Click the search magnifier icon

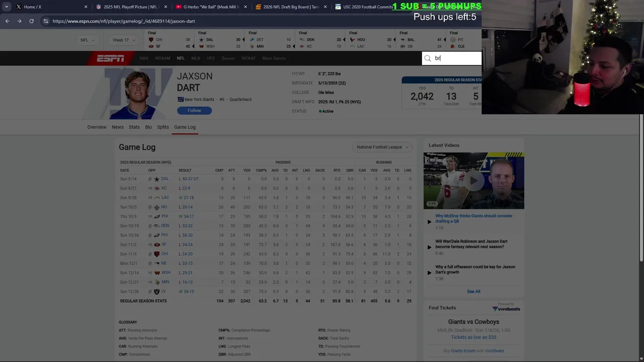(x=428, y=58)
